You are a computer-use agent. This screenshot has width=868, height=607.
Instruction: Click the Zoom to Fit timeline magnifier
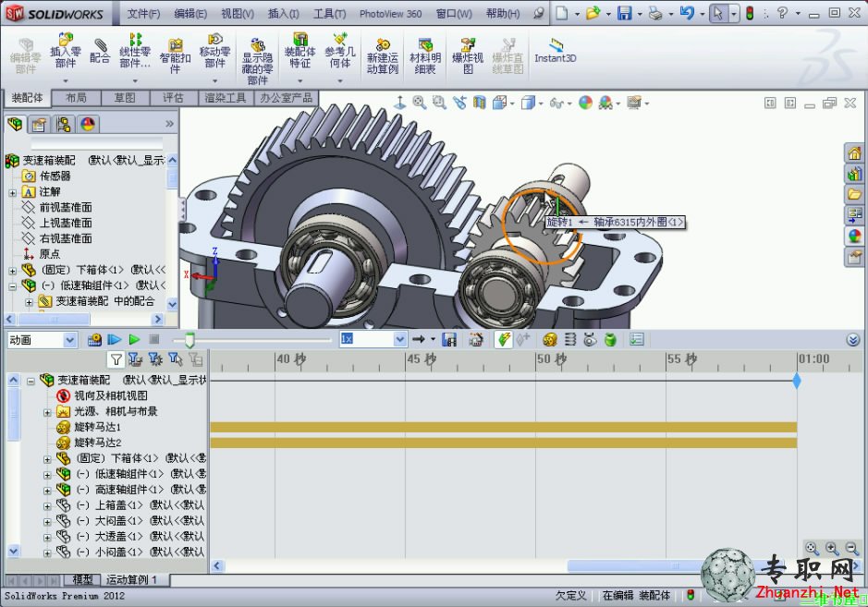[x=812, y=549]
